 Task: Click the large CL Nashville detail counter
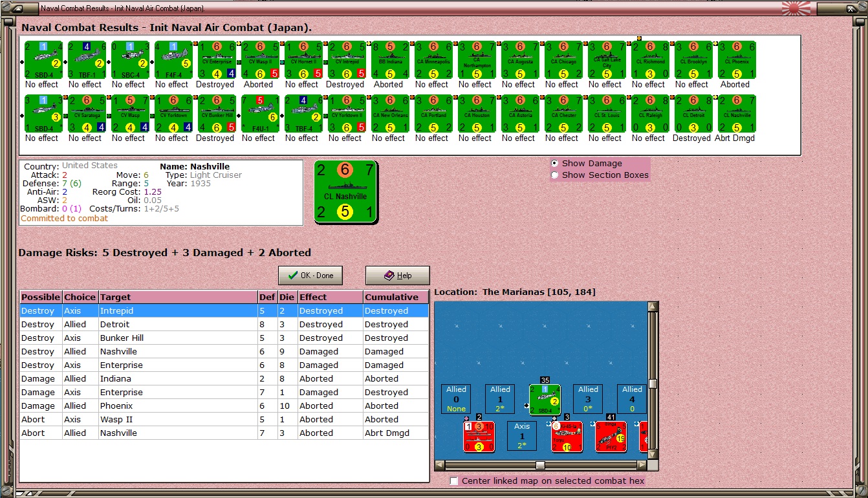(x=346, y=192)
